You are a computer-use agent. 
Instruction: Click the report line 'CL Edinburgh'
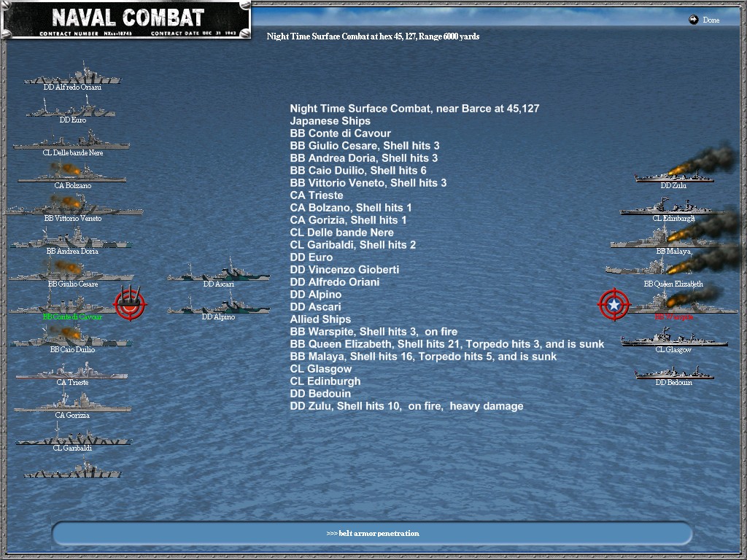point(325,381)
